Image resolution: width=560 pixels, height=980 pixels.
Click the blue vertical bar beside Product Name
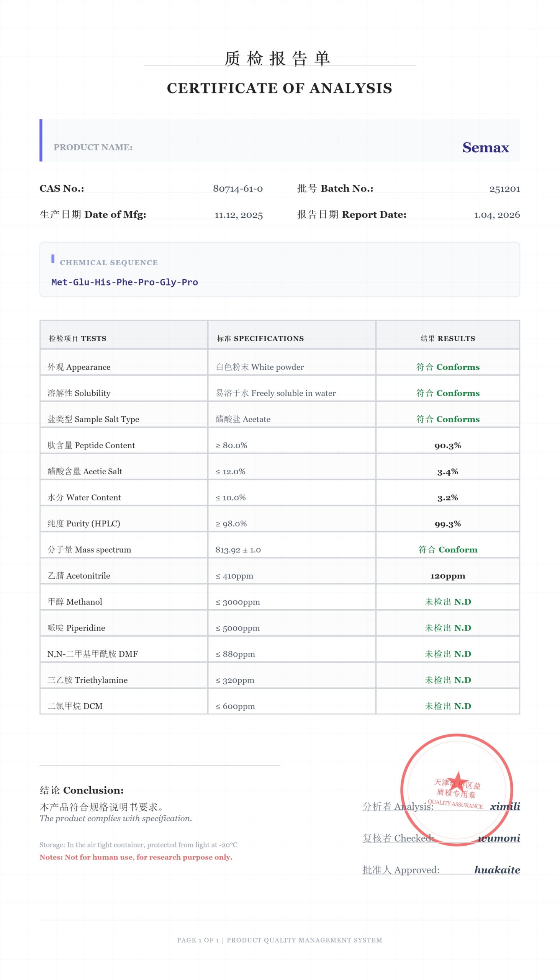click(x=41, y=140)
